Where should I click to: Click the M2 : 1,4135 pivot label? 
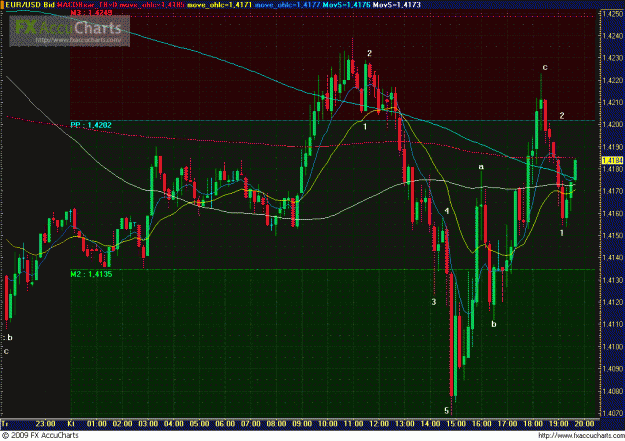pos(91,274)
